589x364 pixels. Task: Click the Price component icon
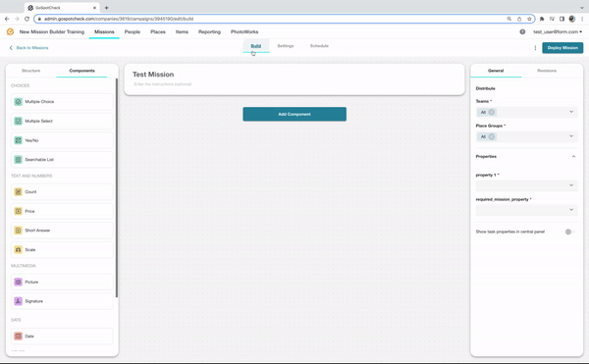point(18,211)
